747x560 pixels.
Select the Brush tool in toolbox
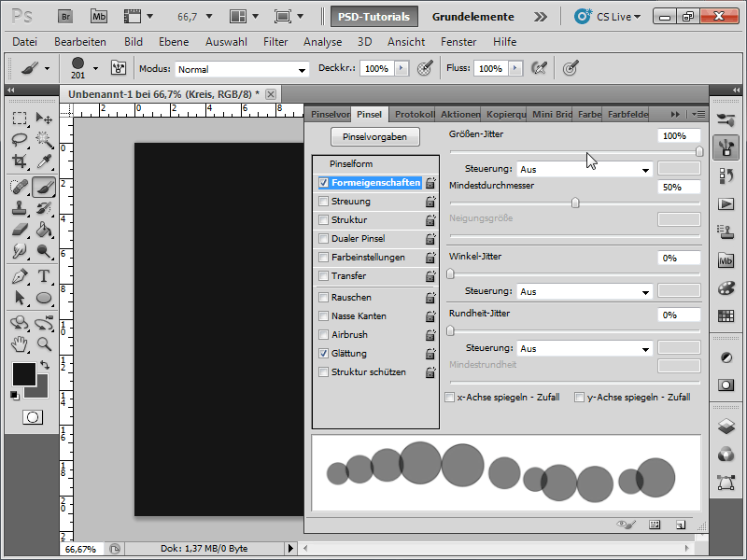44,187
